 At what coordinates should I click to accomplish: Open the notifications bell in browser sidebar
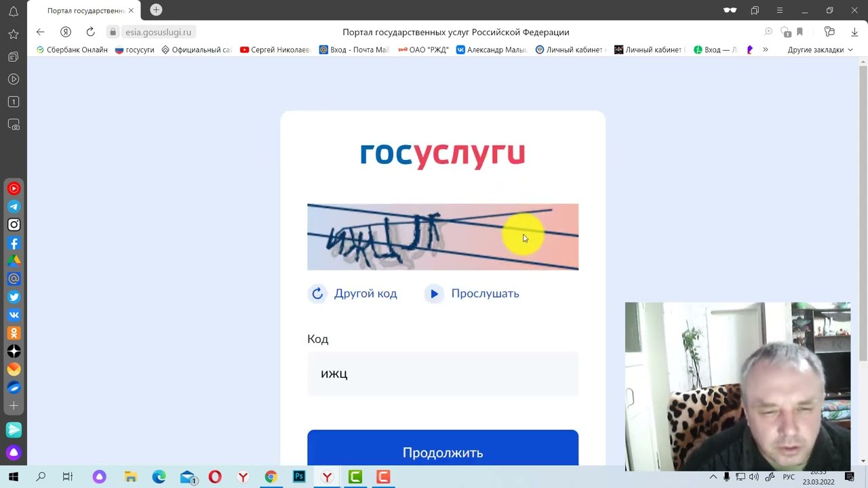coord(14,11)
